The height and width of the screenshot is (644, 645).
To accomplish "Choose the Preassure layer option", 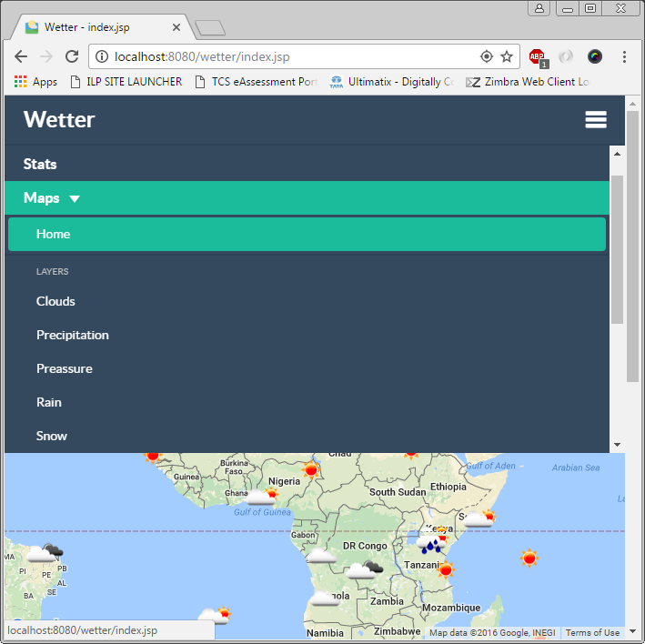I will point(65,368).
